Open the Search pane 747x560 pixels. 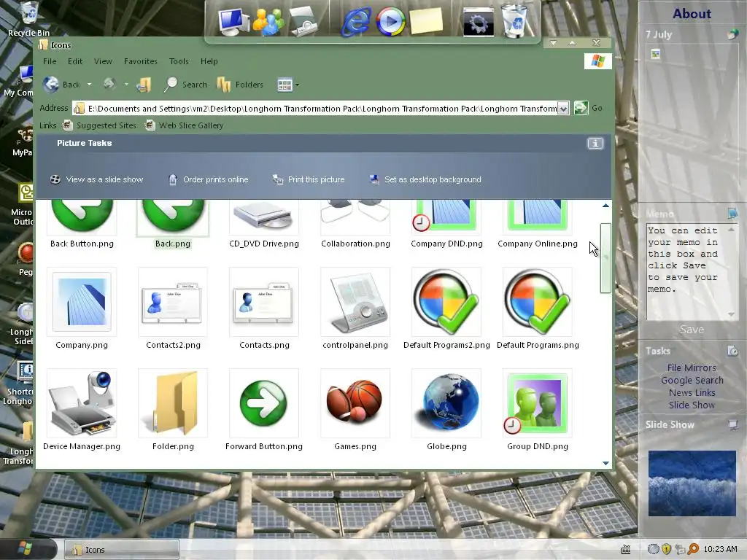tap(185, 85)
